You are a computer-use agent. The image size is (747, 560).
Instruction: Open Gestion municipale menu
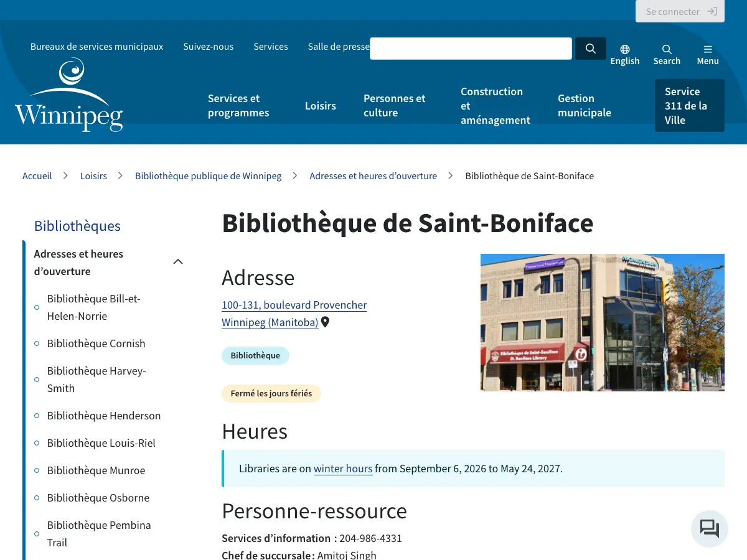click(585, 106)
